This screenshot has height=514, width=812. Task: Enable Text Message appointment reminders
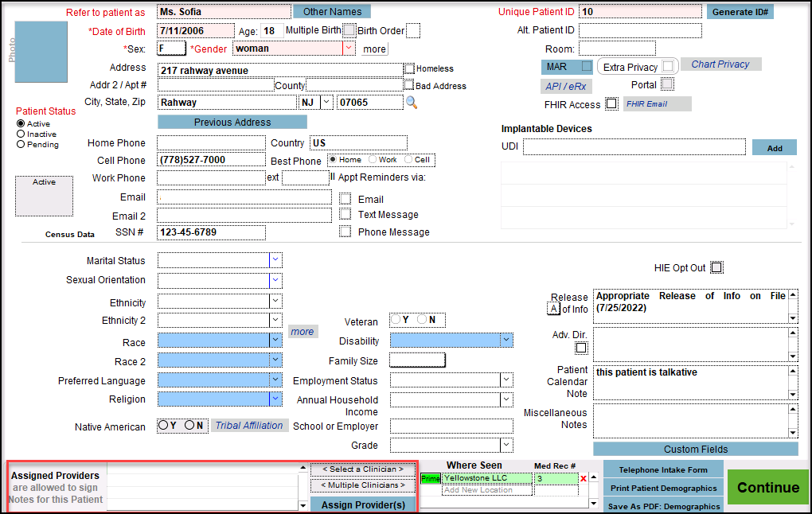(345, 214)
